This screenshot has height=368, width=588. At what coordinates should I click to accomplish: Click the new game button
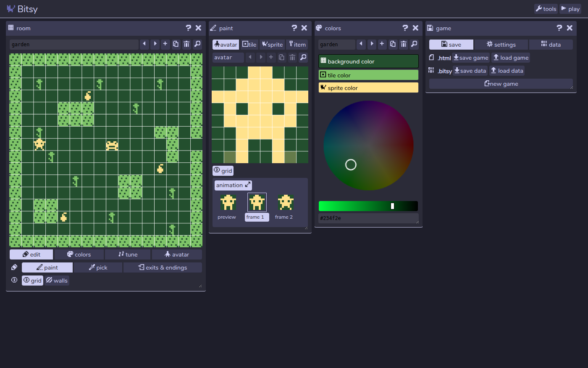[501, 84]
